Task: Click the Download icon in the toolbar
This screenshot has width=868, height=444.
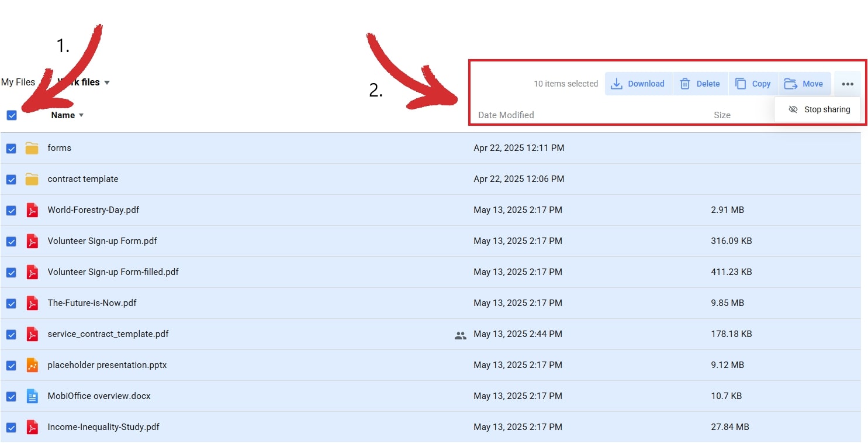Action: click(617, 84)
